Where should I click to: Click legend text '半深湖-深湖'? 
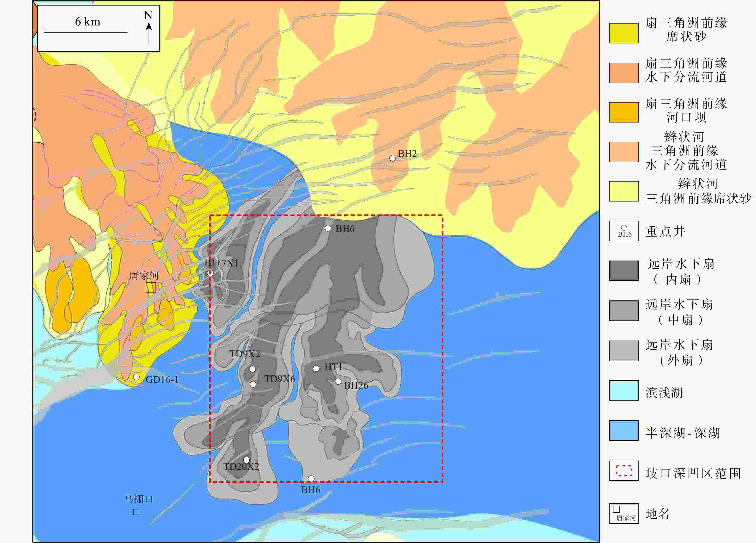click(x=683, y=433)
